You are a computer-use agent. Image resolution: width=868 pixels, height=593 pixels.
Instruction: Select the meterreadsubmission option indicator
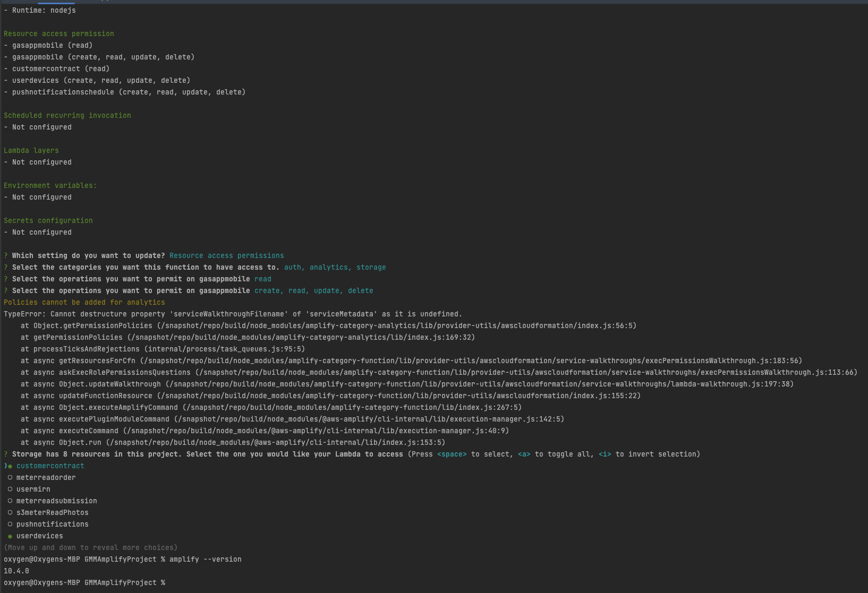pos(10,501)
